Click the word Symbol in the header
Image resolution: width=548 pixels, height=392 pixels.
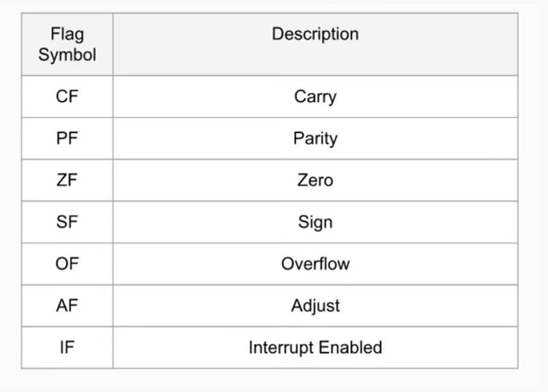coord(67,55)
